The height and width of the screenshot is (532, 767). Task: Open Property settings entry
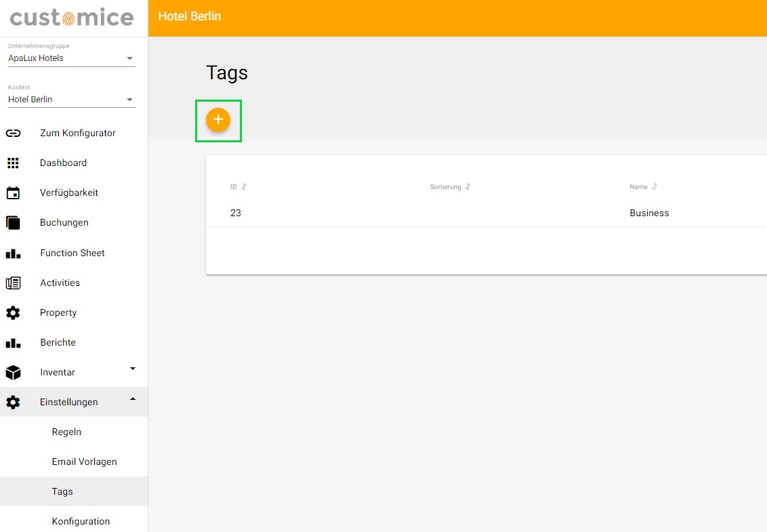(x=58, y=312)
